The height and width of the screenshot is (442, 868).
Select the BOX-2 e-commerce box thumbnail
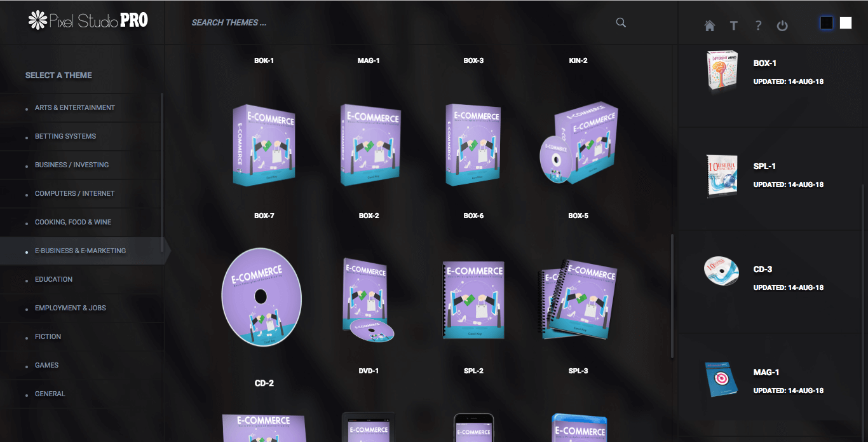click(x=369, y=145)
